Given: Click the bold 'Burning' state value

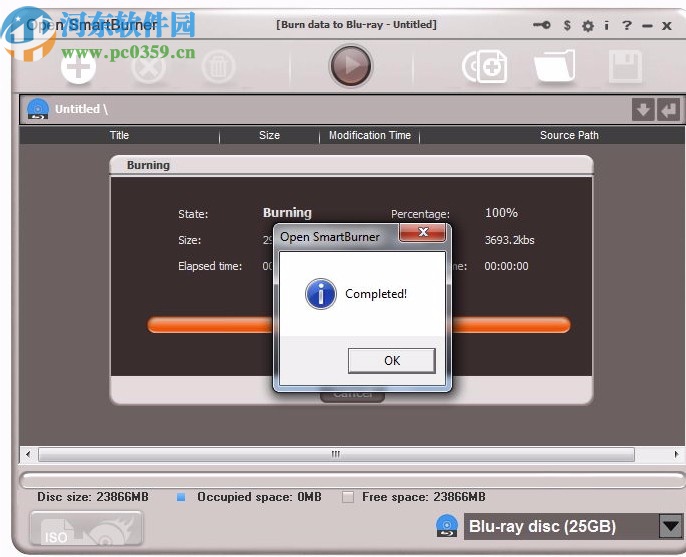Looking at the screenshot, I should [x=287, y=213].
